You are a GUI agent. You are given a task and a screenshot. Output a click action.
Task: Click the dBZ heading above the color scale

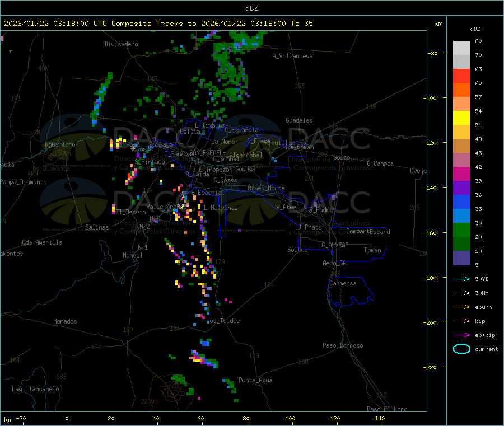(475, 29)
